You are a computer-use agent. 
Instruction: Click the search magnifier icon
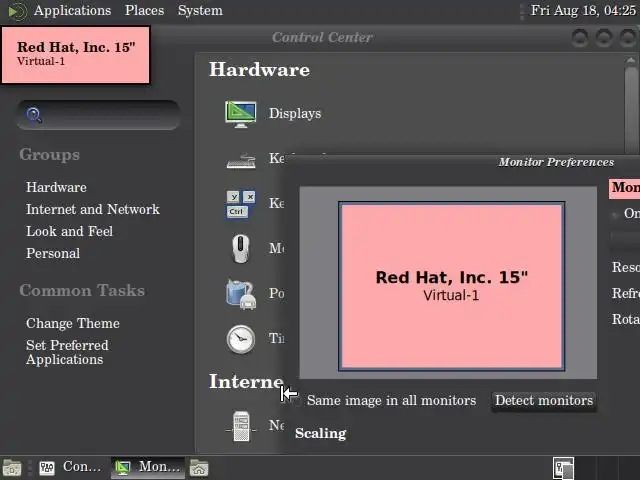pyautogui.click(x=34, y=115)
